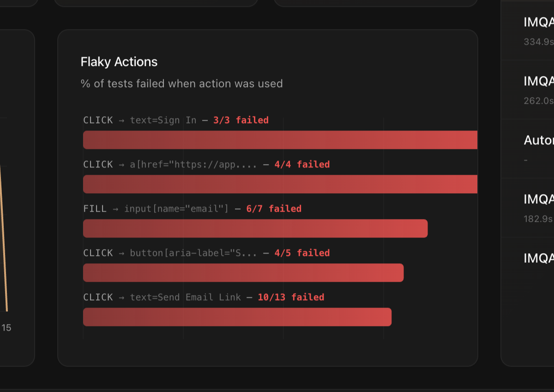This screenshot has width=554, height=392.
Task: Click the 4/4 failed full-width bar
Action: pyautogui.click(x=280, y=184)
